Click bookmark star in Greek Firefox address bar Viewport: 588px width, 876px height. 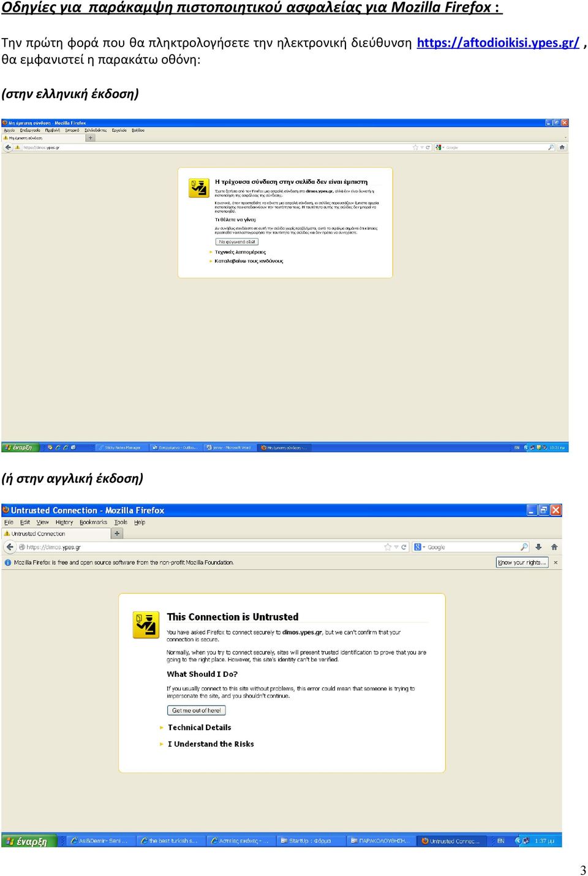click(x=415, y=148)
